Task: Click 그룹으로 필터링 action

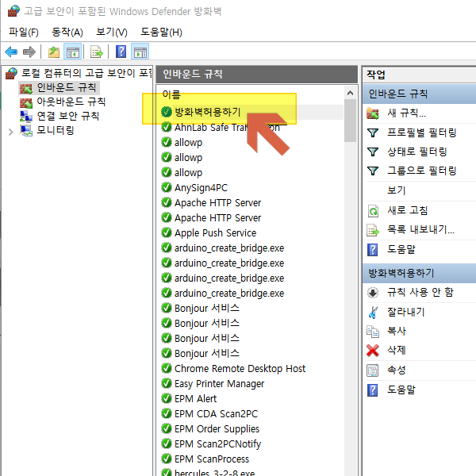Action: coord(422,171)
